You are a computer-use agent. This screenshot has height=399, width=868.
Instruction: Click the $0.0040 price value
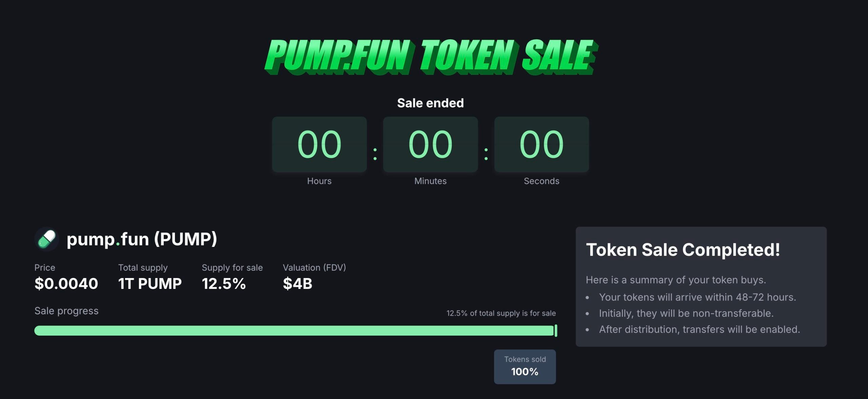66,283
